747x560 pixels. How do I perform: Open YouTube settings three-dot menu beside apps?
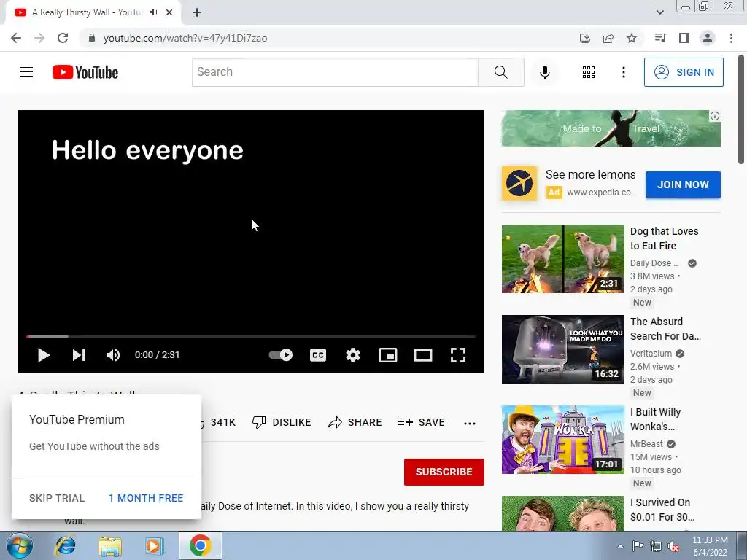click(x=623, y=72)
